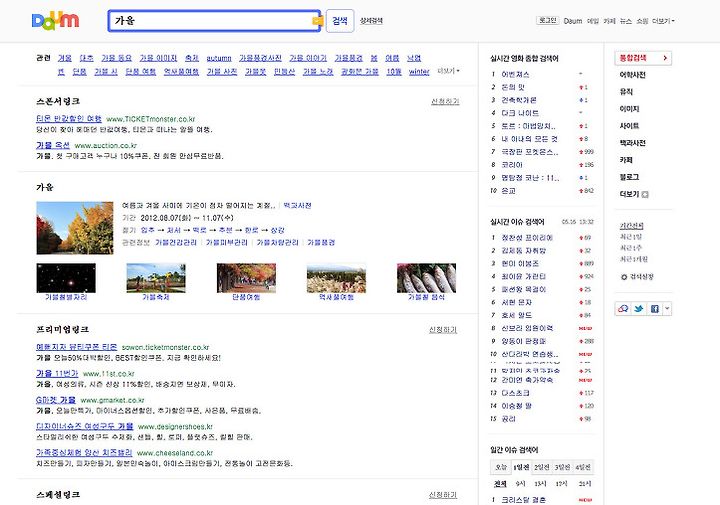720x505 pixels.
Task: Expand 더보기 beside related keywords
Action: click(x=448, y=71)
